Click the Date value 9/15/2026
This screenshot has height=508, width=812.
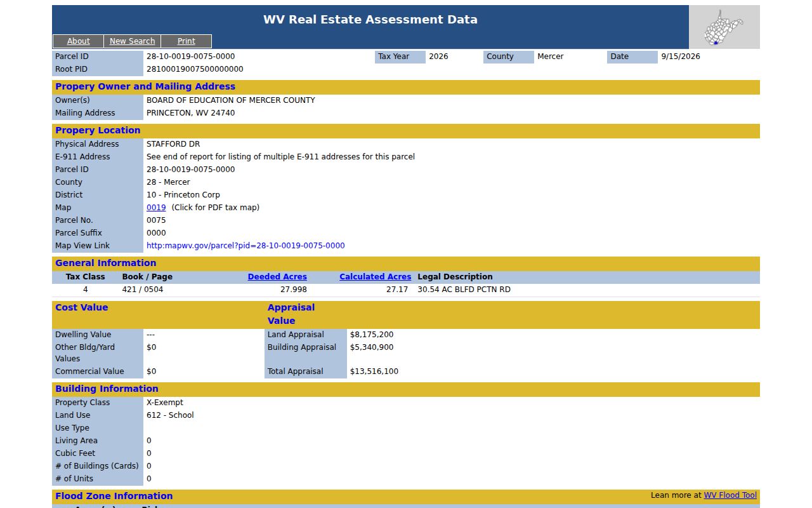681,57
